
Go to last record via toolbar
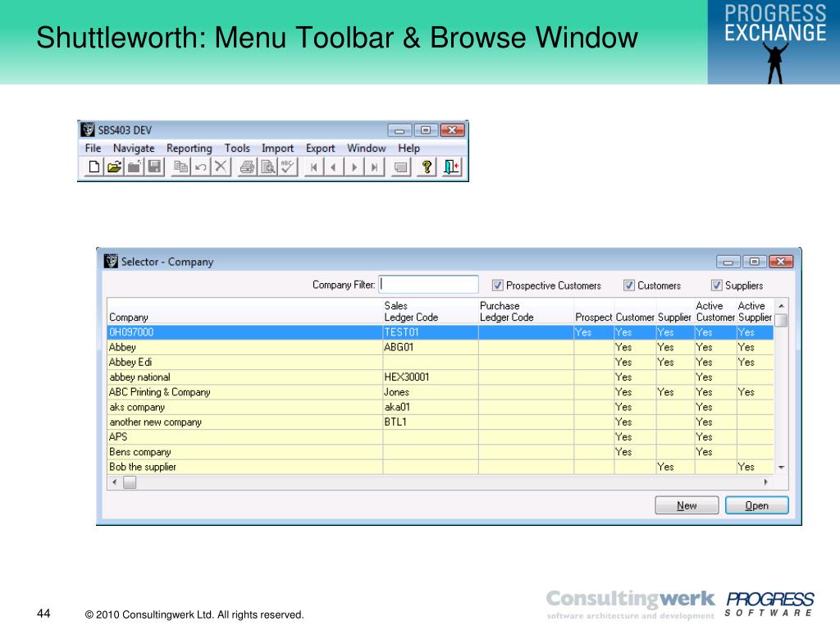[374, 167]
